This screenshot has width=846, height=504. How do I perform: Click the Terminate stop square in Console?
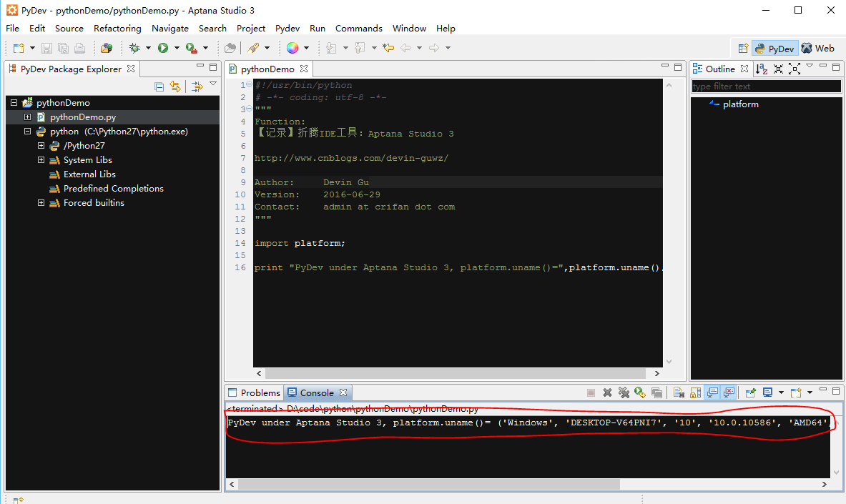591,392
